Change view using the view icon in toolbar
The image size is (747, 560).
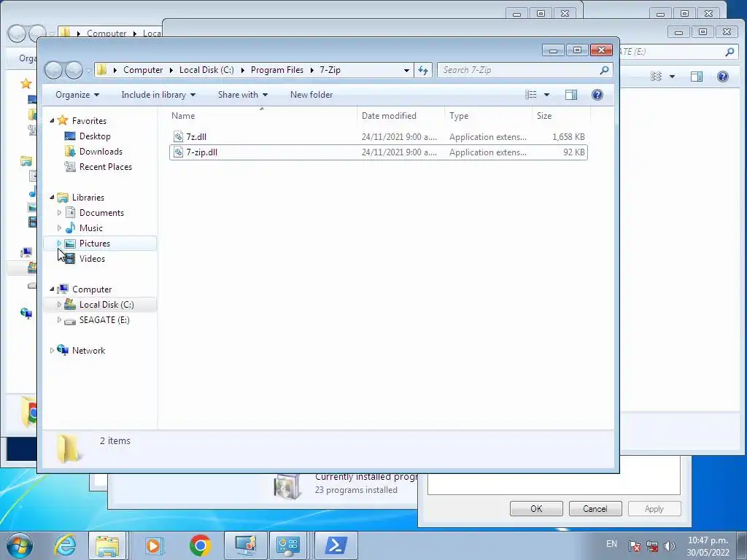click(x=531, y=95)
